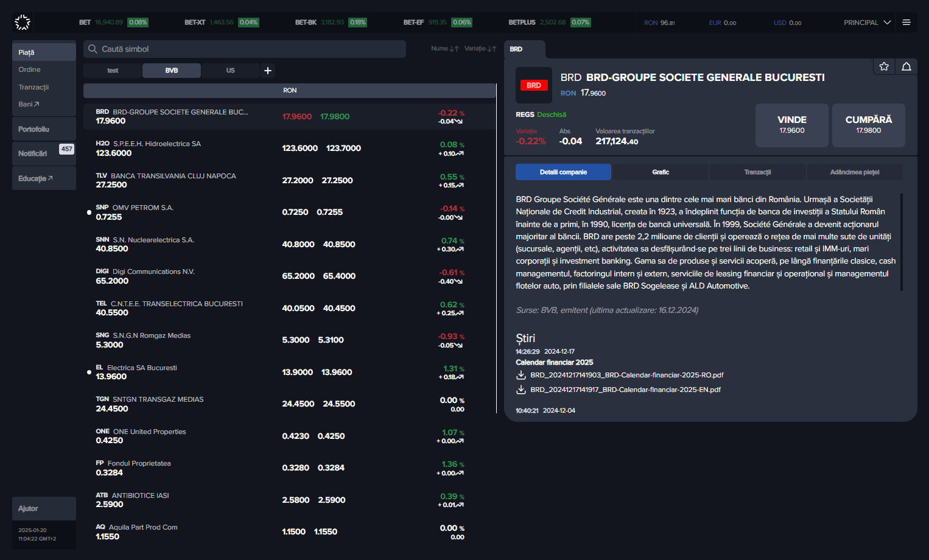Click the app logo icon in top-left
Image resolution: width=929 pixels, height=560 pixels.
(x=23, y=23)
